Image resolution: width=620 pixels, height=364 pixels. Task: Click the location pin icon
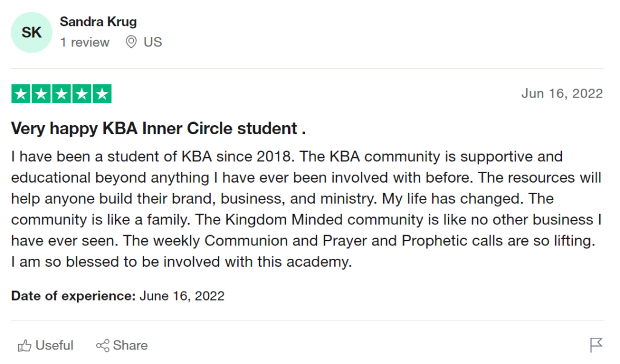tap(131, 42)
